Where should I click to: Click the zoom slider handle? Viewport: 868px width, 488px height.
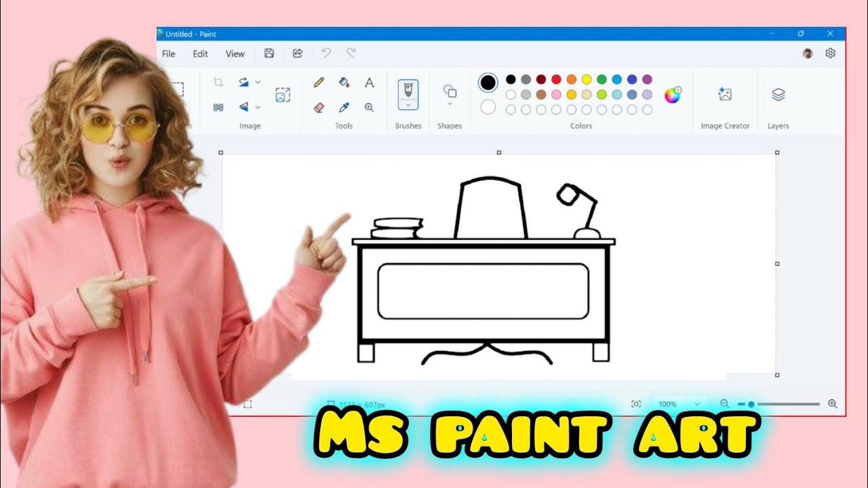coord(751,404)
